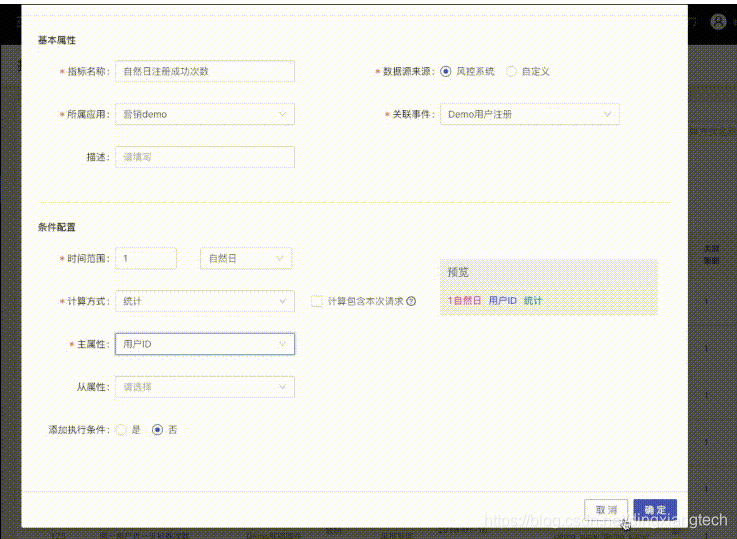This screenshot has height=539, width=737.
Task: Focus the 指标名称 input field
Action: point(205,71)
